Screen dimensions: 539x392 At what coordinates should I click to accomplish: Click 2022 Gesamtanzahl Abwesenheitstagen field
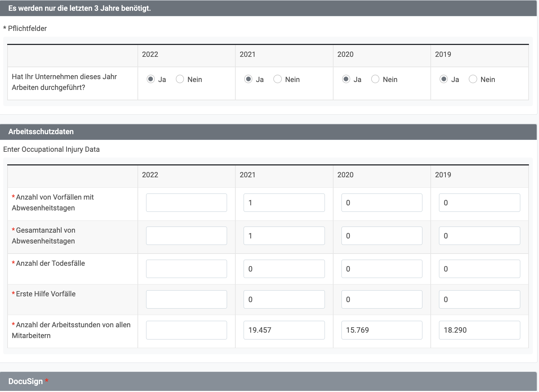(186, 236)
